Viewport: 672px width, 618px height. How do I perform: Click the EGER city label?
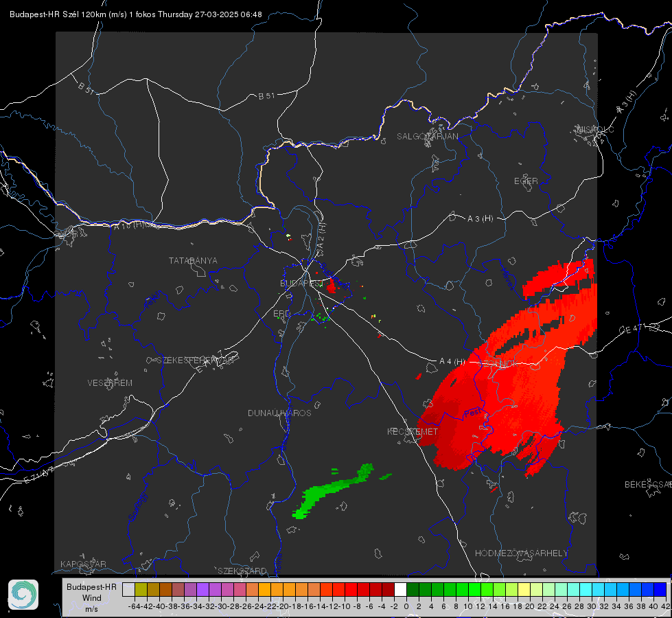click(526, 181)
